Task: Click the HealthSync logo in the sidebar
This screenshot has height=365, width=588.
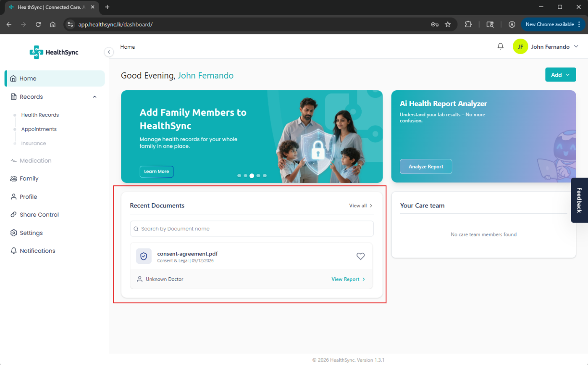Action: [x=54, y=52]
